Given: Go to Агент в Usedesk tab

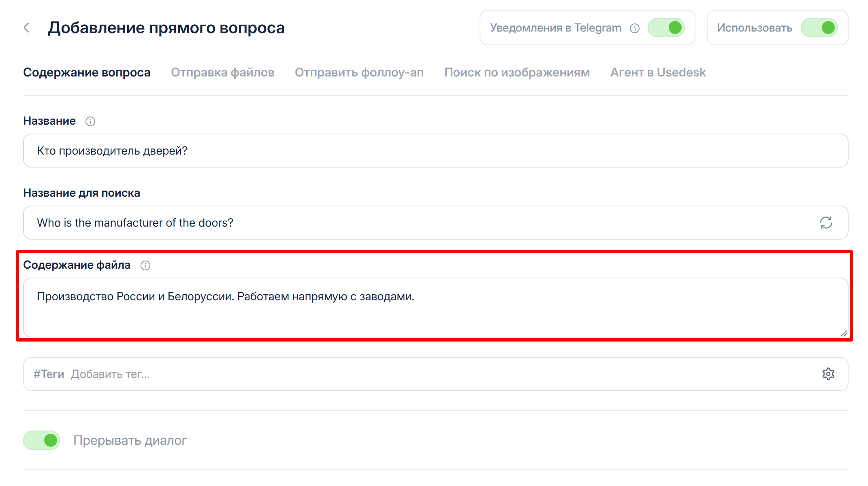Looking at the screenshot, I should pos(658,72).
